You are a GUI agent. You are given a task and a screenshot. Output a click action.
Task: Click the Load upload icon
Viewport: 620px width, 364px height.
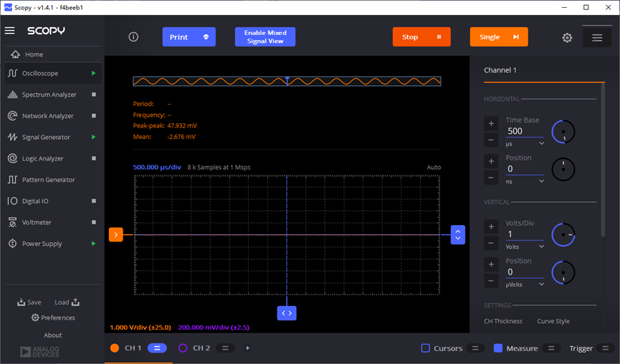[x=75, y=302]
